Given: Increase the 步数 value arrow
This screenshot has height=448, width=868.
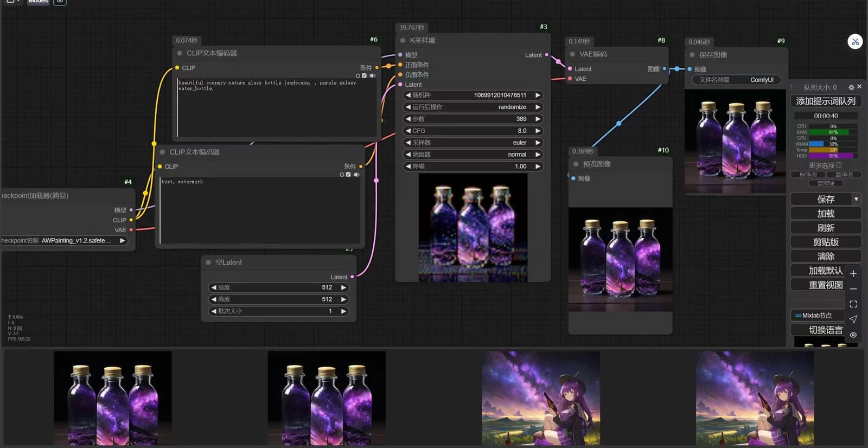Looking at the screenshot, I should (x=538, y=119).
